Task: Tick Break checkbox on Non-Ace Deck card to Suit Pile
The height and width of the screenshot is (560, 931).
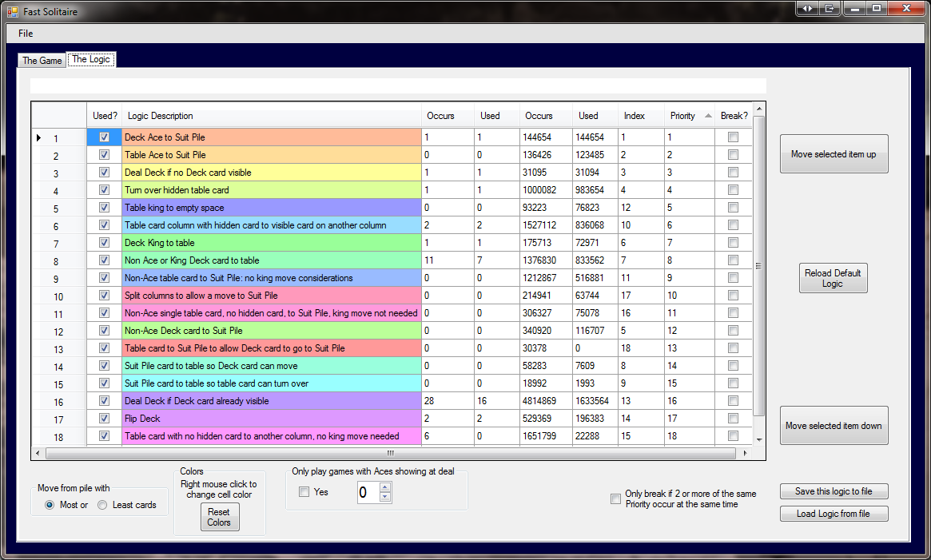Action: click(734, 330)
